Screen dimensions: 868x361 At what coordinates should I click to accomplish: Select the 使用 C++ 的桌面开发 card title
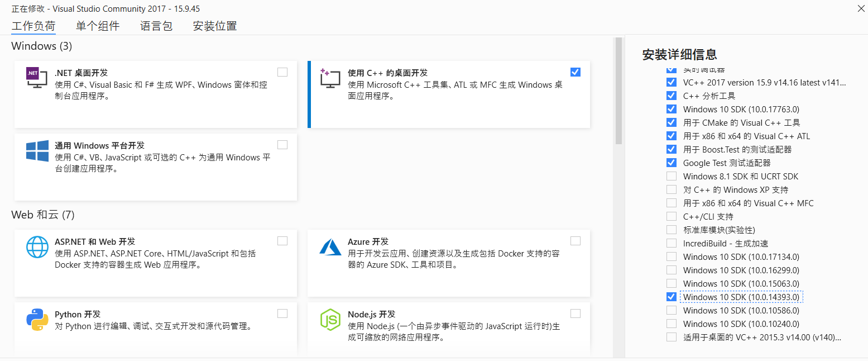click(387, 73)
